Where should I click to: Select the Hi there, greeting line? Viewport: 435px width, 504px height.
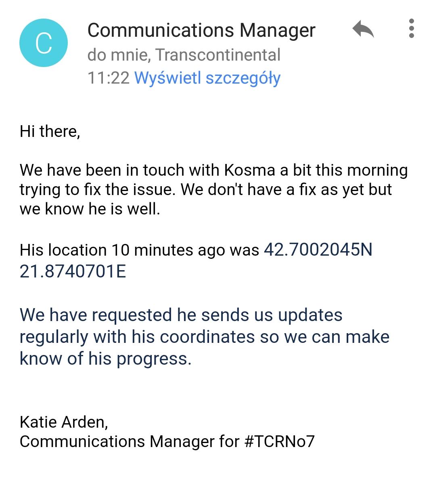coord(50,131)
